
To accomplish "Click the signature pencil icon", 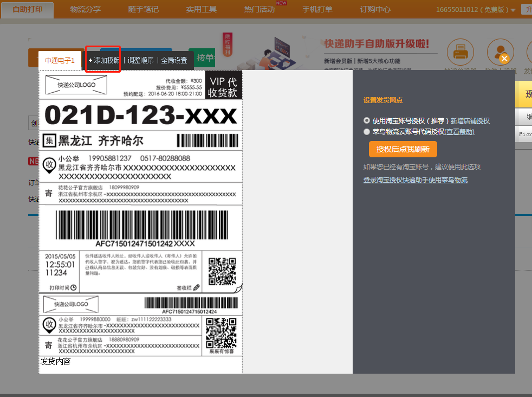I will pyautogui.click(x=196, y=287).
